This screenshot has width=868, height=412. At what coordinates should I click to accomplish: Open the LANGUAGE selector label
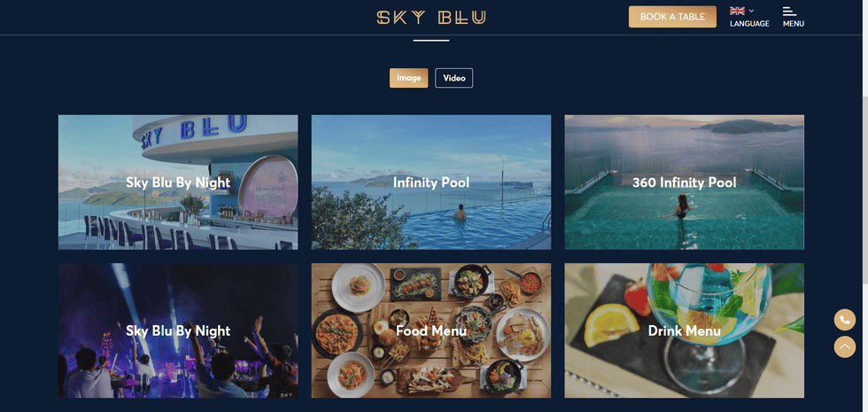[749, 24]
